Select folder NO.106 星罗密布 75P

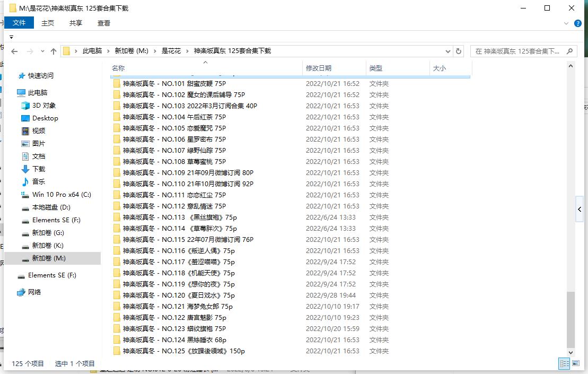point(174,139)
